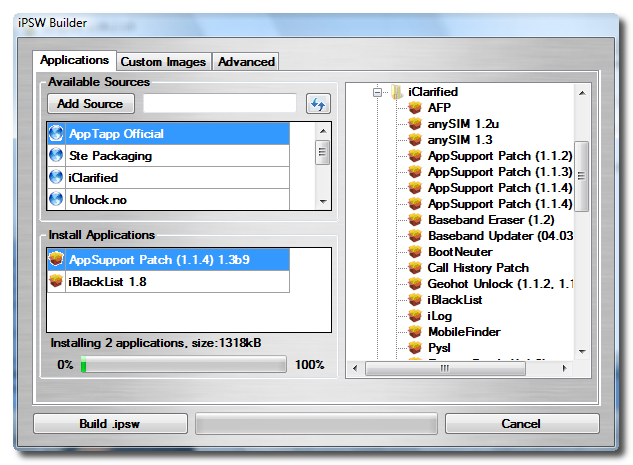Click the globe icon beside Ste Packaging
This screenshot has width=633, height=465.
click(x=56, y=155)
